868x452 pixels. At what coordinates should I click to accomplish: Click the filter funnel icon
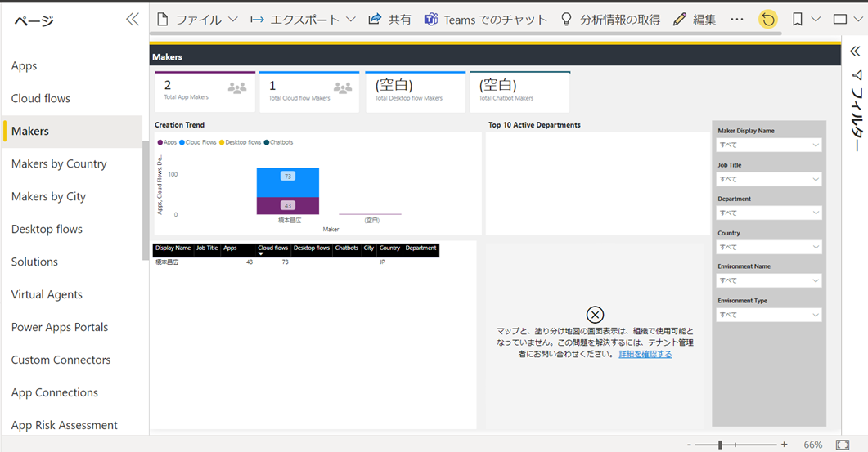click(x=857, y=74)
